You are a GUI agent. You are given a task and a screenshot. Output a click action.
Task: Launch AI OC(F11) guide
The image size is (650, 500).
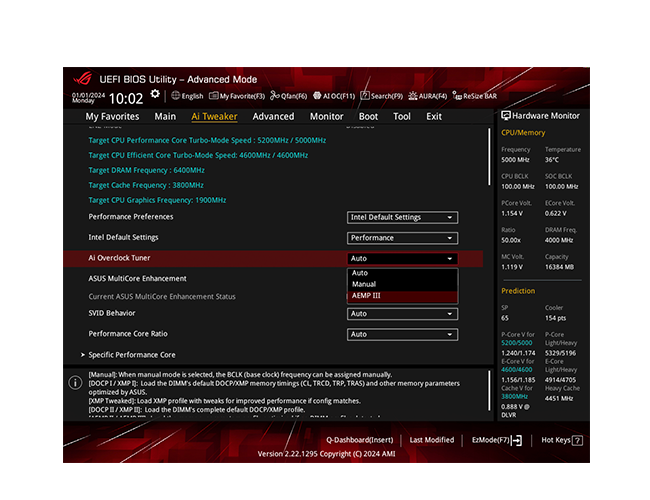point(334,96)
